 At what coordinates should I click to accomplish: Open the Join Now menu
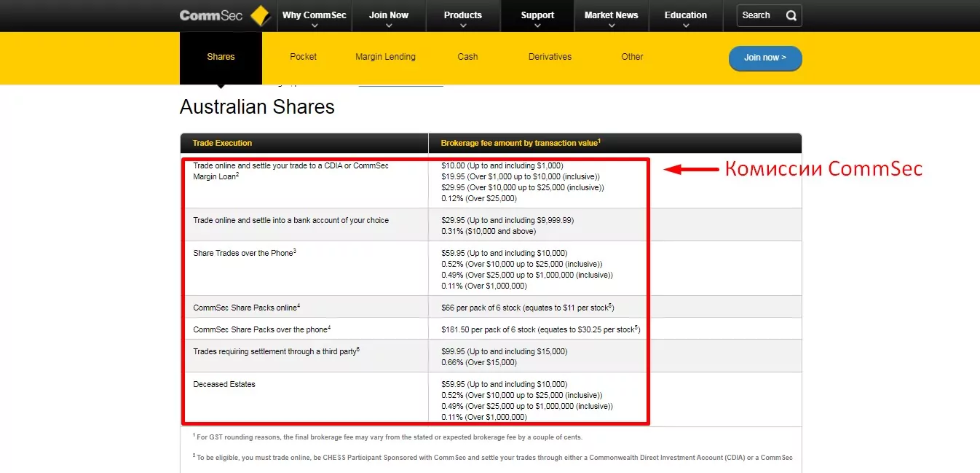389,16
